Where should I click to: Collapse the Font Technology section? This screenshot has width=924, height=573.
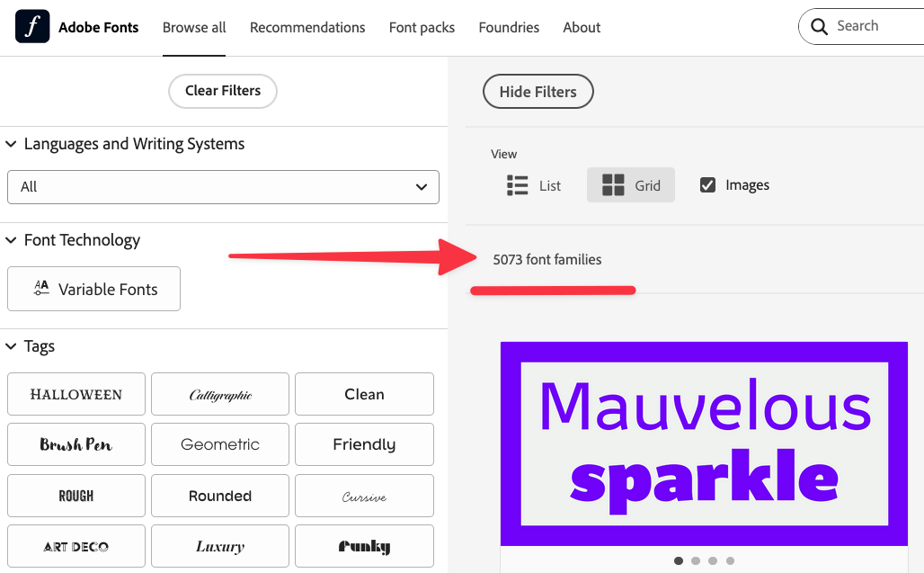tap(11, 240)
